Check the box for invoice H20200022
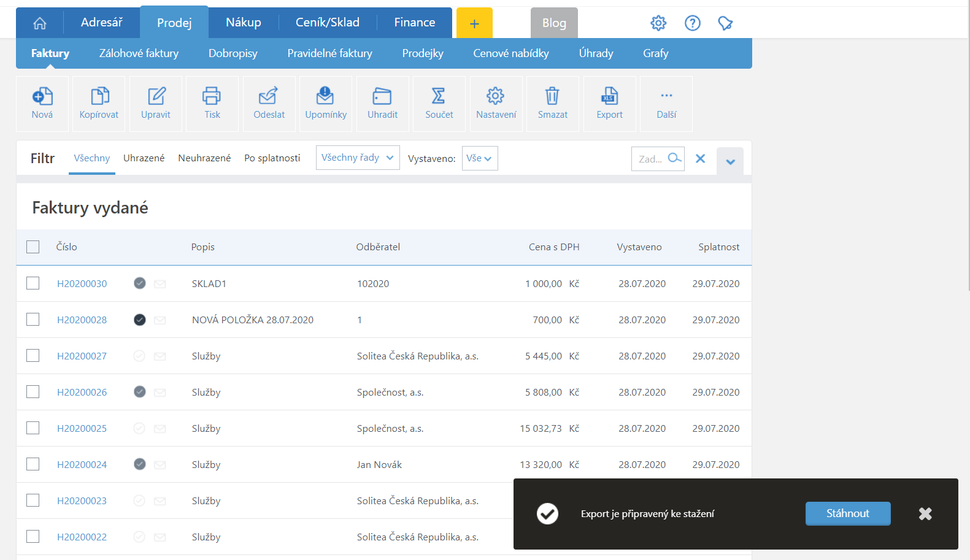The width and height of the screenshot is (970, 560). click(33, 536)
